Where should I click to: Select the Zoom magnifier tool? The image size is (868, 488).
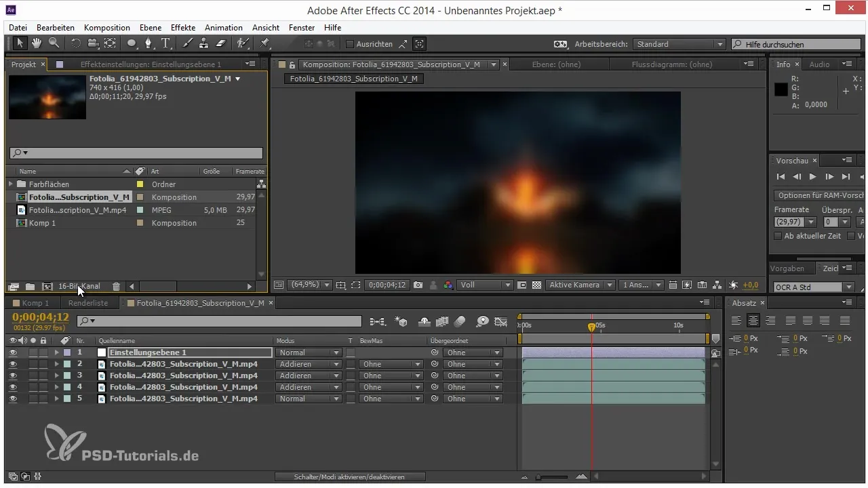54,43
